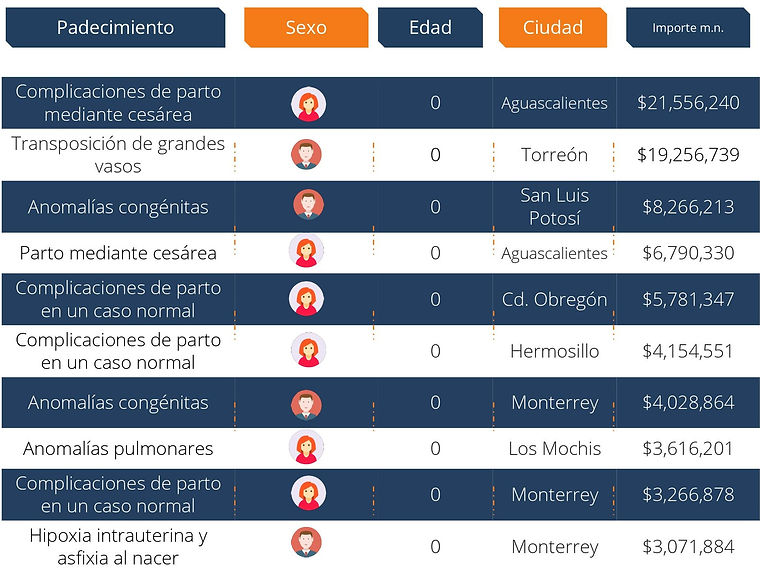Click the female avatar in the $3,266,878 row

(x=306, y=494)
